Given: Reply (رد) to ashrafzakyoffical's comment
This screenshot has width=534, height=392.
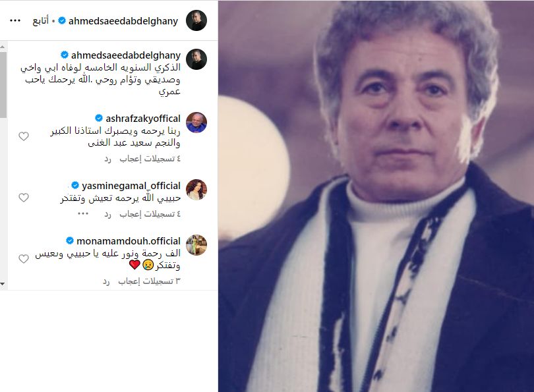Looking at the screenshot, I should (x=107, y=159).
